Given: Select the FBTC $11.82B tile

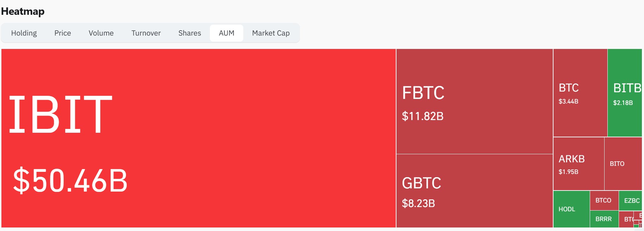Looking at the screenshot, I should click(475, 101).
